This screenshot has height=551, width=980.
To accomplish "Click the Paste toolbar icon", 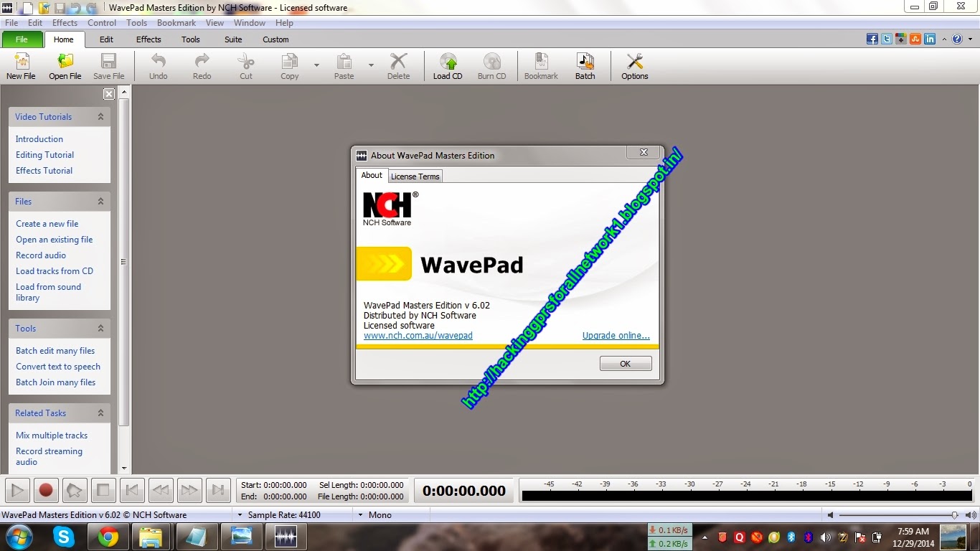I will [x=344, y=66].
